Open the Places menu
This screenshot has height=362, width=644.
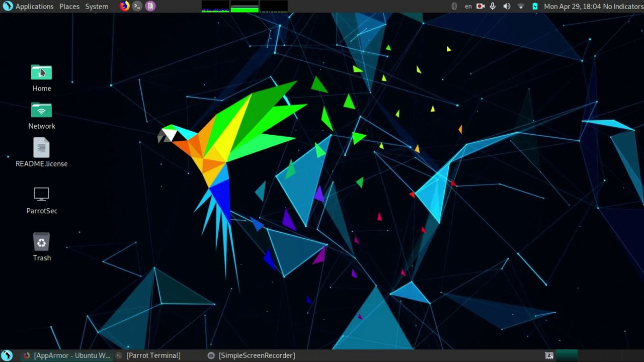(69, 7)
